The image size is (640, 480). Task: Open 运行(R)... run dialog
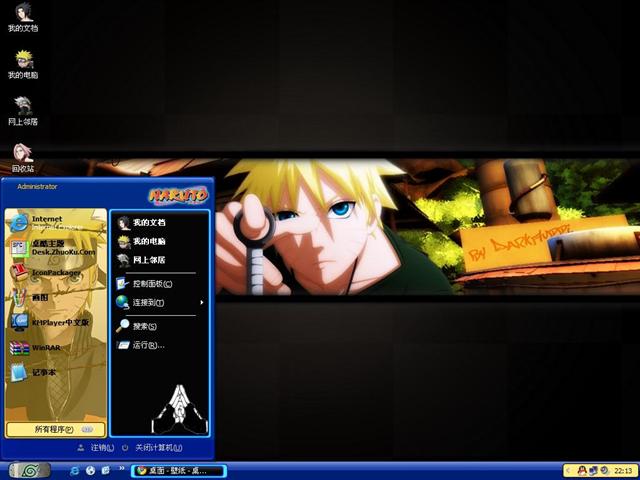160,345
